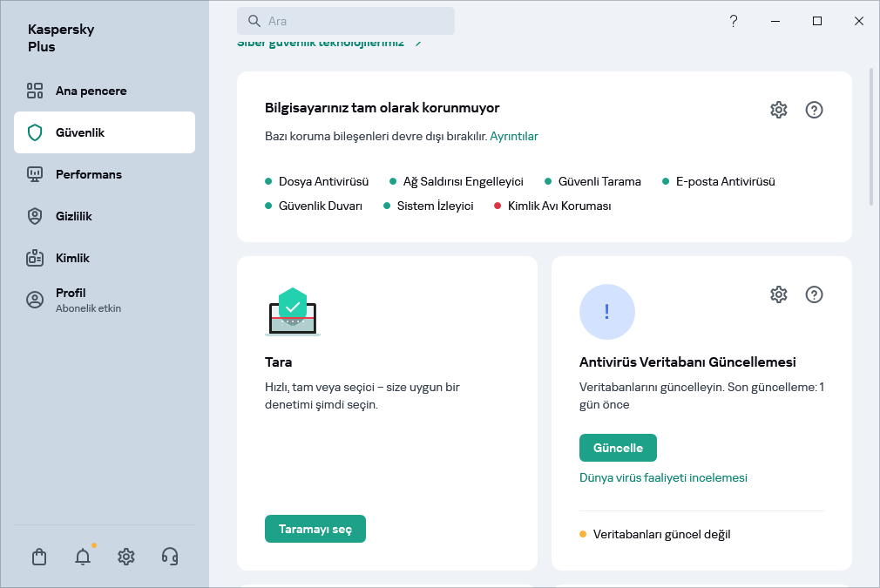880x588 pixels.
Task: Select Kimlik Avı Koruması disabled component
Action: [552, 206]
